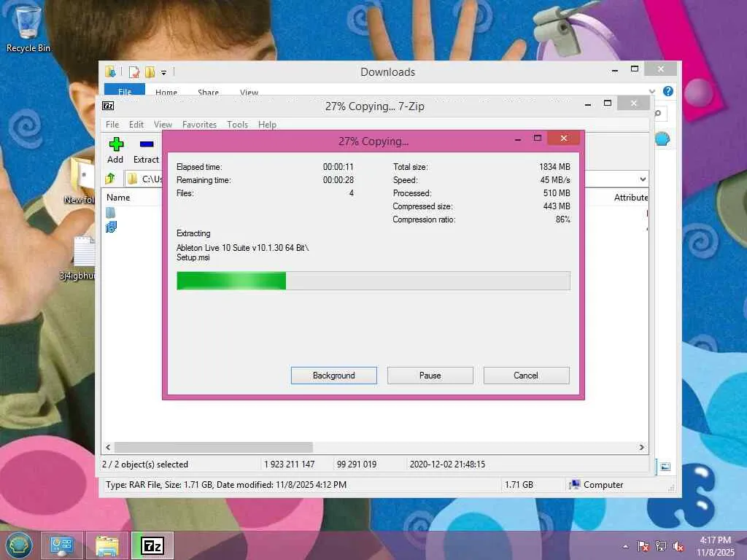
Task: Open the File menu in 7-Zip
Action: (112, 124)
